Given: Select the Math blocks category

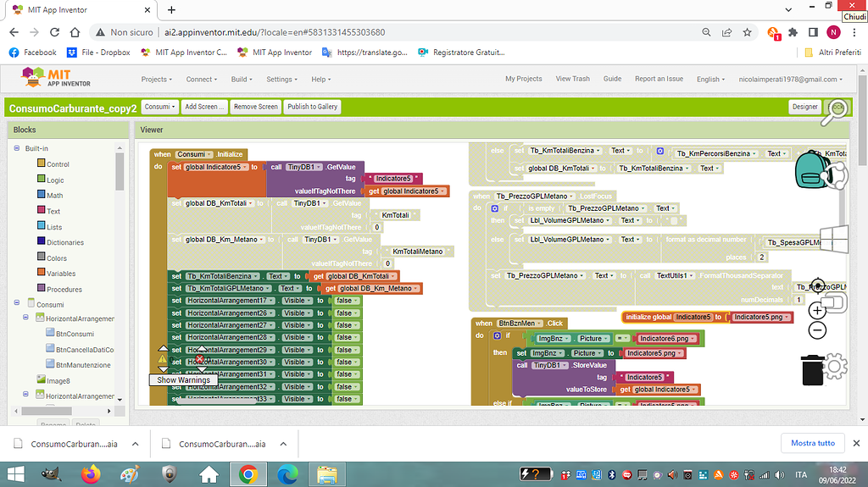Looking at the screenshot, I should point(54,196).
